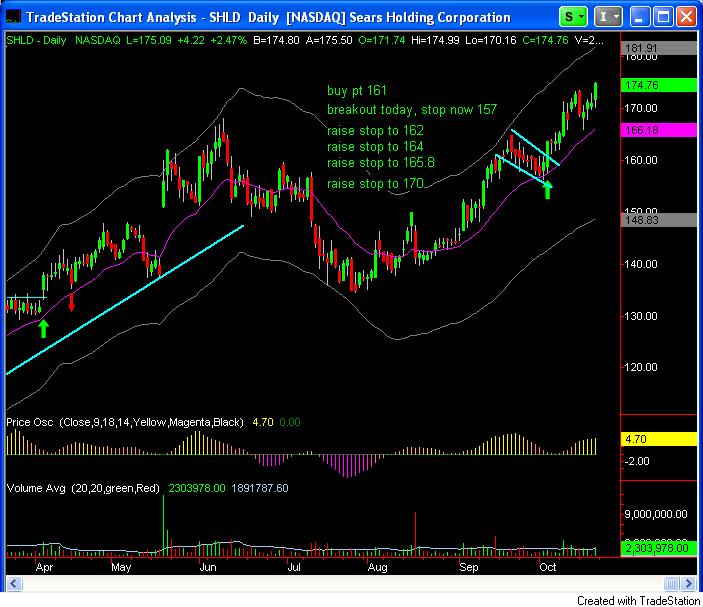Select the long cyan trendline below April-June prices
The image size is (703, 607).
124,300
